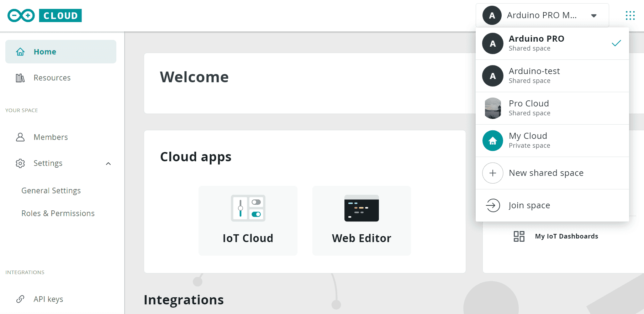Collapse the Settings section chevron

click(x=109, y=163)
